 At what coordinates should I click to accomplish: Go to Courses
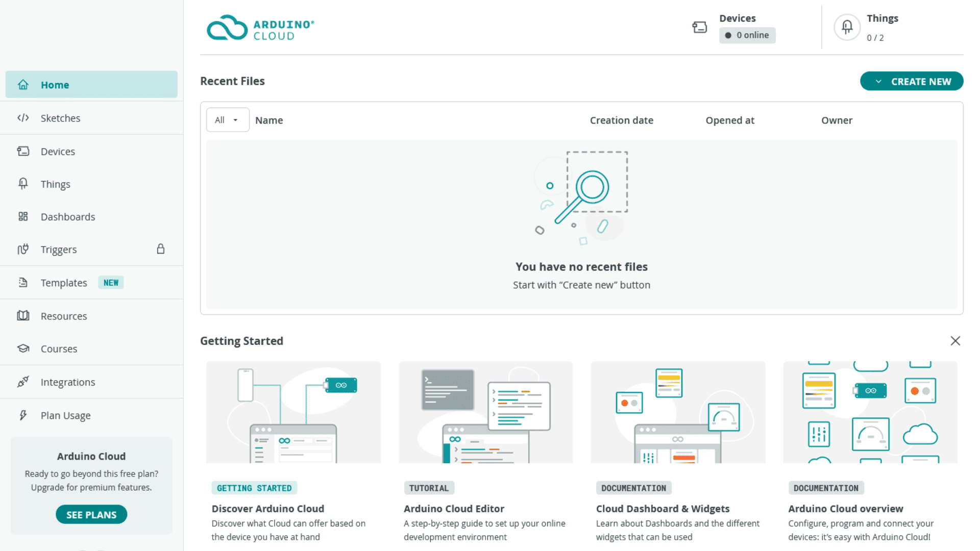click(91, 348)
